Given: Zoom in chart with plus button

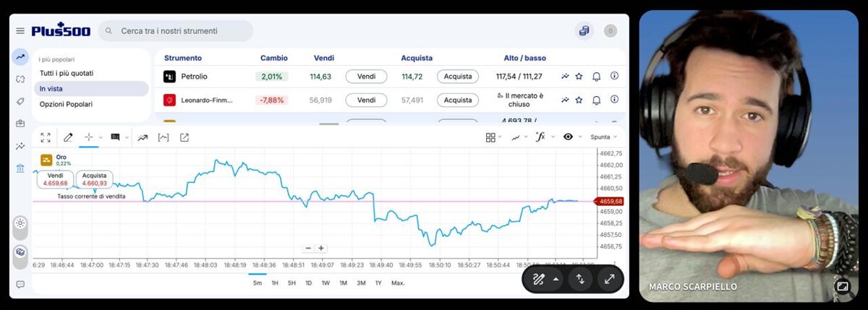Looking at the screenshot, I should pyautogui.click(x=321, y=248).
